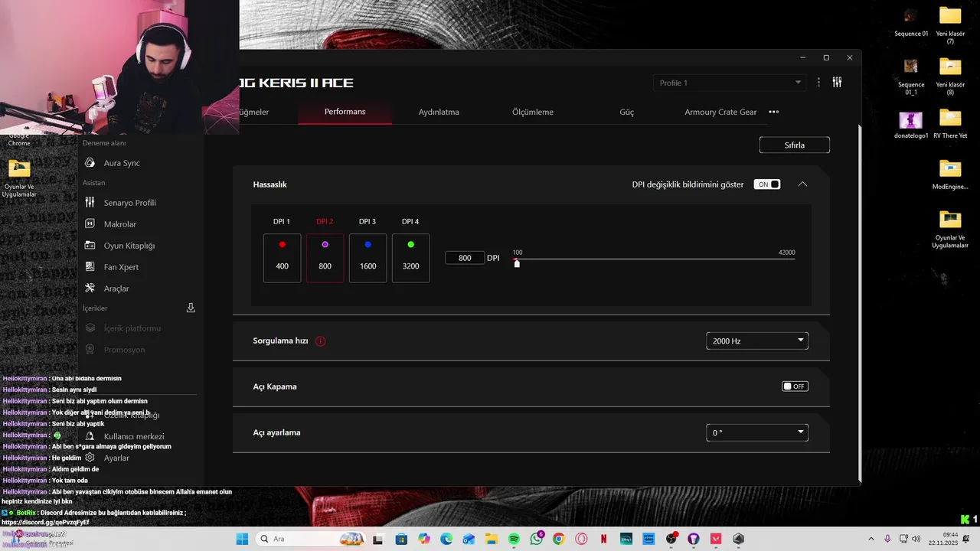Switch to the Aydınlatma tab
Image resolution: width=980 pixels, height=551 pixels.
pos(439,112)
